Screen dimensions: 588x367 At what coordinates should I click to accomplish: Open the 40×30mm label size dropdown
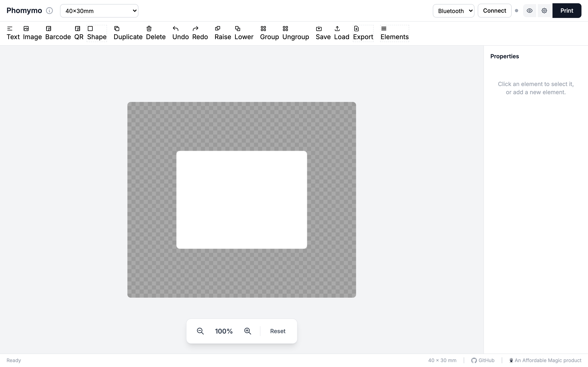point(99,11)
